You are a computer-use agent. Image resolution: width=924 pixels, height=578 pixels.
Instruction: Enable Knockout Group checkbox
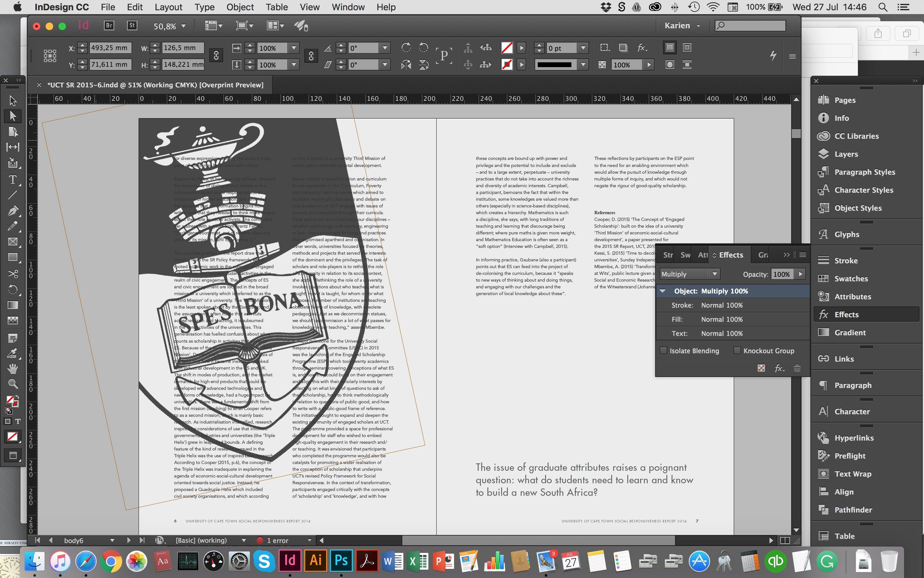737,351
